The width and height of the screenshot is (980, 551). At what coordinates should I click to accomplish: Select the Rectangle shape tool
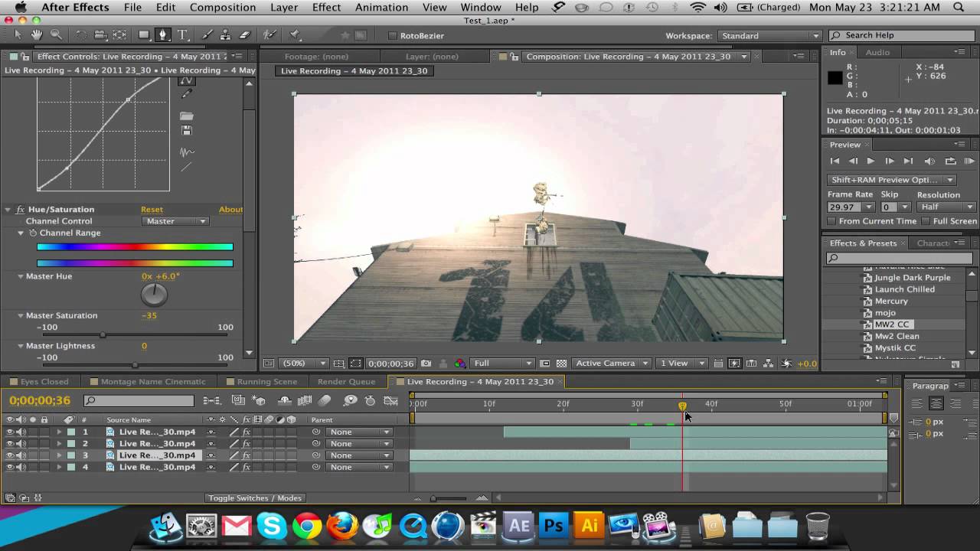pos(143,35)
